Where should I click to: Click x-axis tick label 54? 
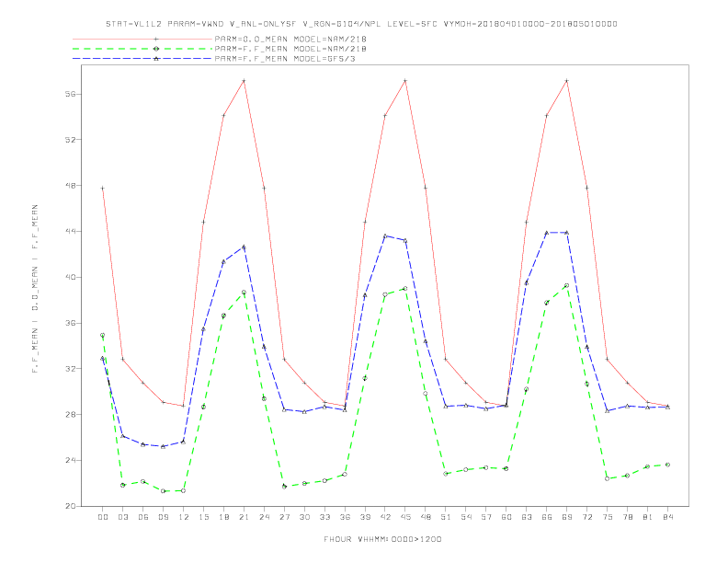click(466, 517)
